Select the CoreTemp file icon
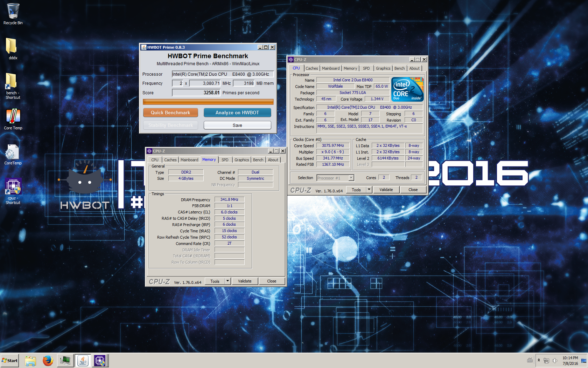This screenshot has width=588, height=368. point(13,154)
